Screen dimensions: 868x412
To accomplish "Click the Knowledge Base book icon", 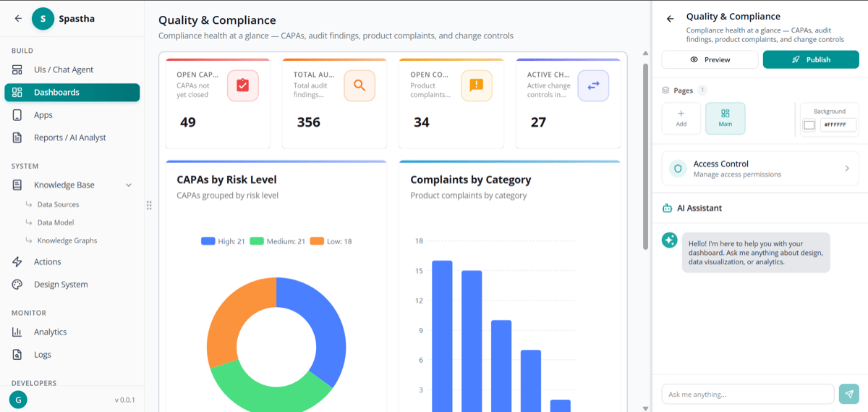I will point(17,185).
